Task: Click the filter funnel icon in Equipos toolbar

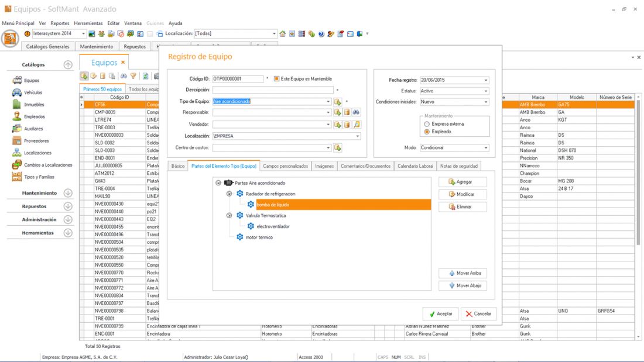Action: [133, 76]
